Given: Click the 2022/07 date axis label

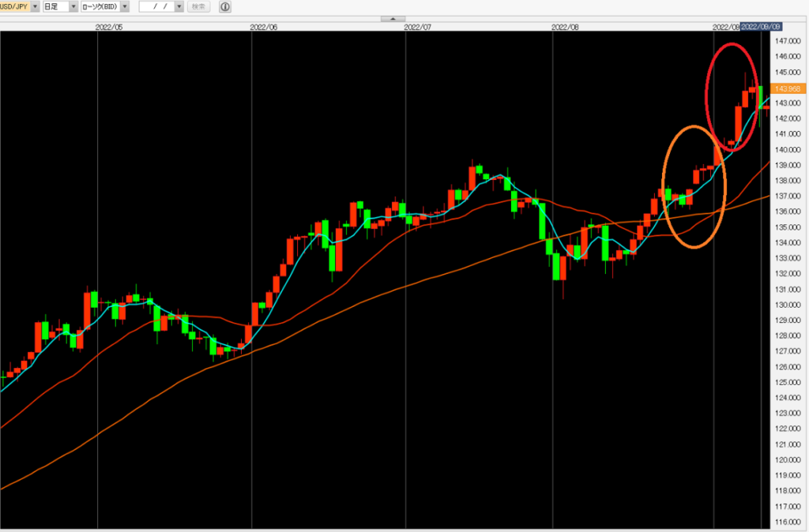Looking at the screenshot, I should tap(417, 26).
